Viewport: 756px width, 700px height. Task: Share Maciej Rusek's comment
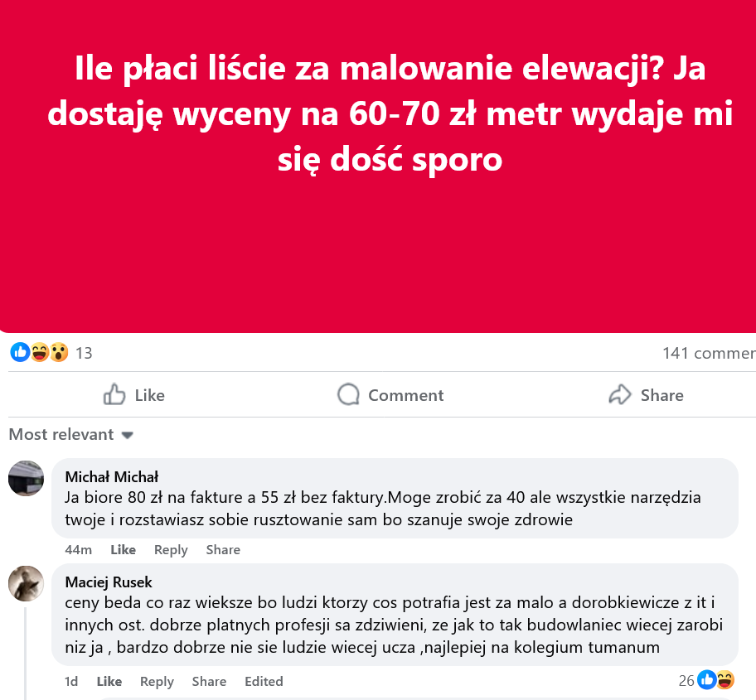click(x=209, y=682)
